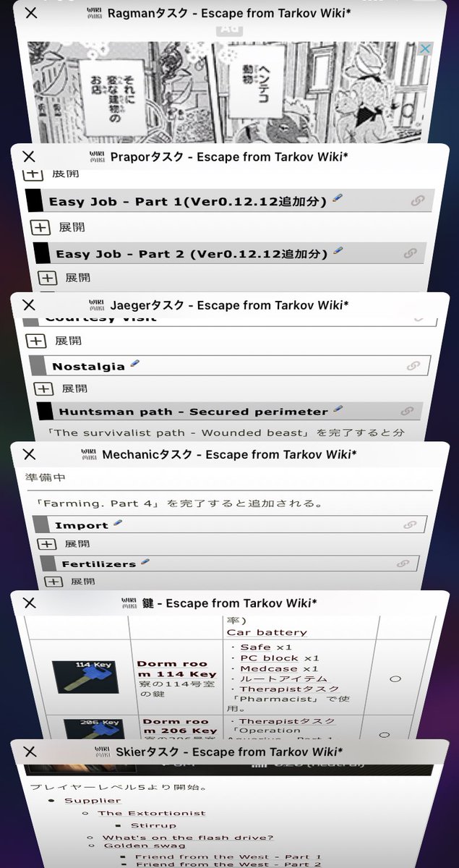459x868 pixels.
Task: Close the Mechanicタスク tab
Action: pos(29,454)
